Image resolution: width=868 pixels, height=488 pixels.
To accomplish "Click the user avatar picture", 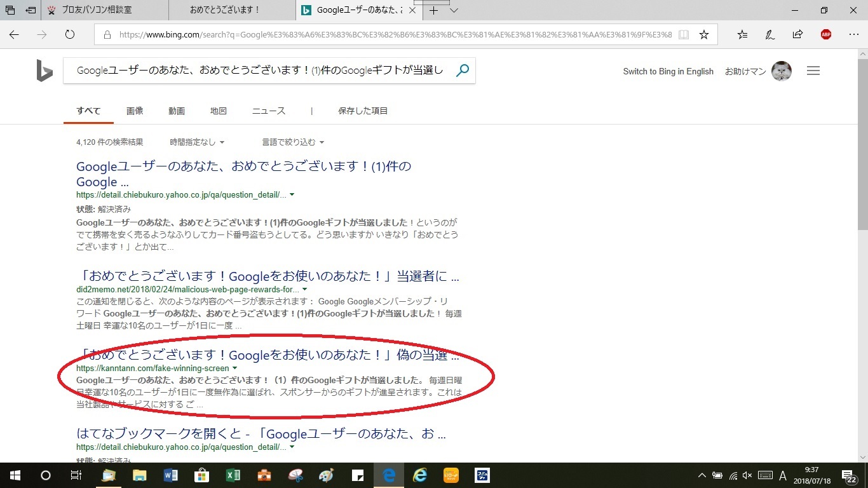I will click(782, 71).
